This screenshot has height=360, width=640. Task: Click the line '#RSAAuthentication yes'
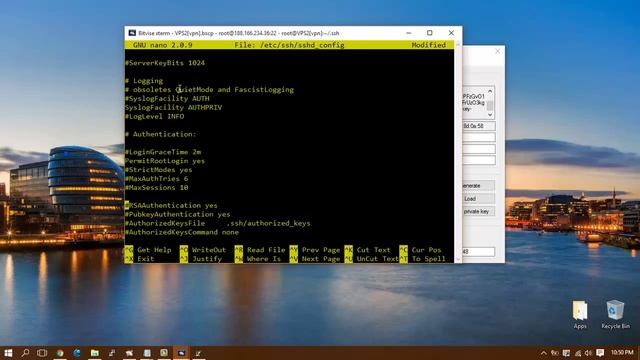click(171, 205)
